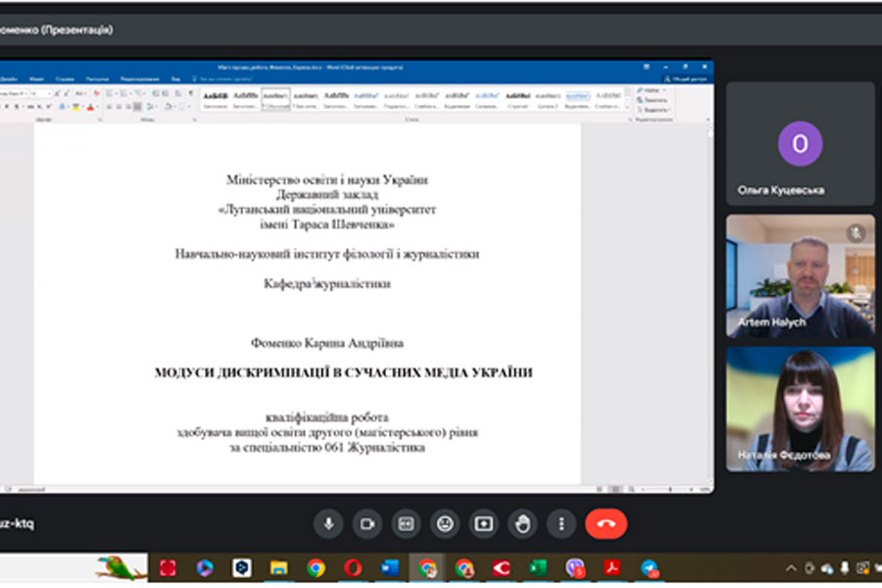
Task: Open Ссылки tab in Word ribbon
Action: pyautogui.click(x=65, y=79)
